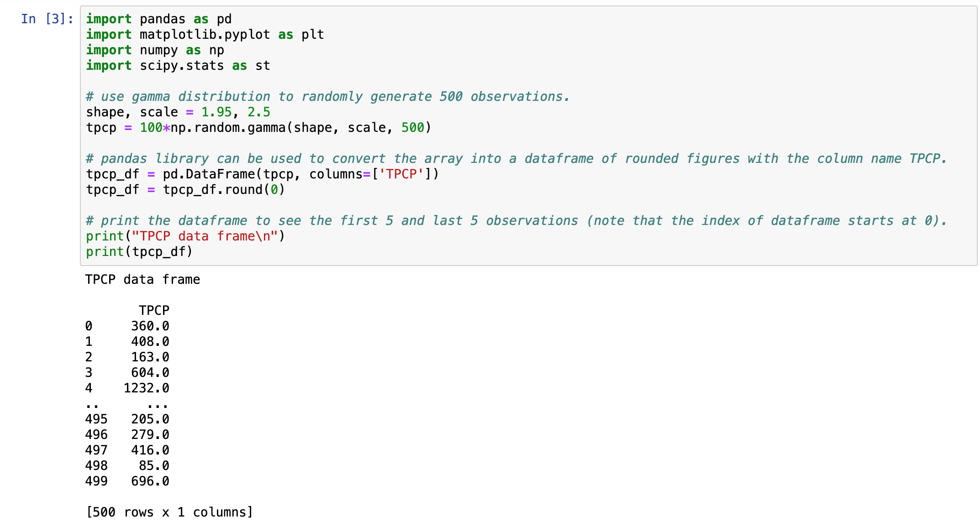Click the tpcp np.random.gamma line
The width and height of the screenshot is (980, 522).
tap(258, 128)
